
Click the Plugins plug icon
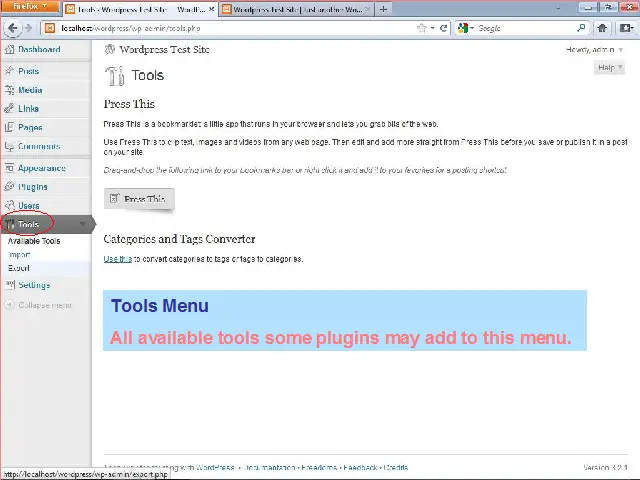pyautogui.click(x=9, y=187)
